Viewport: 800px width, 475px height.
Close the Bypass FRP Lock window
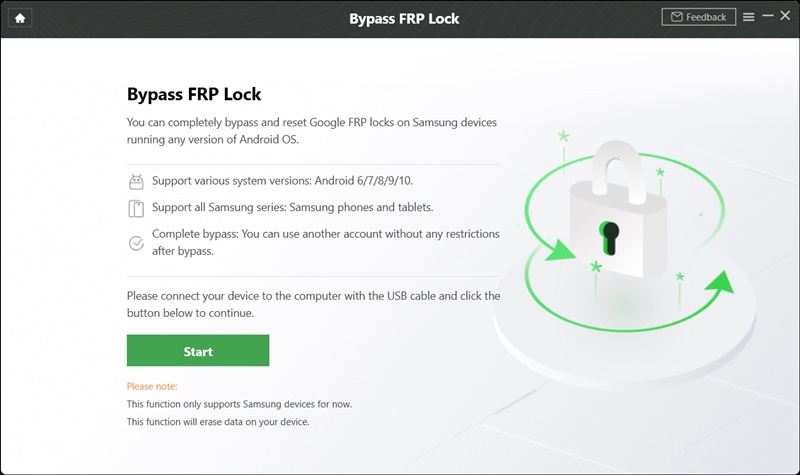786,17
